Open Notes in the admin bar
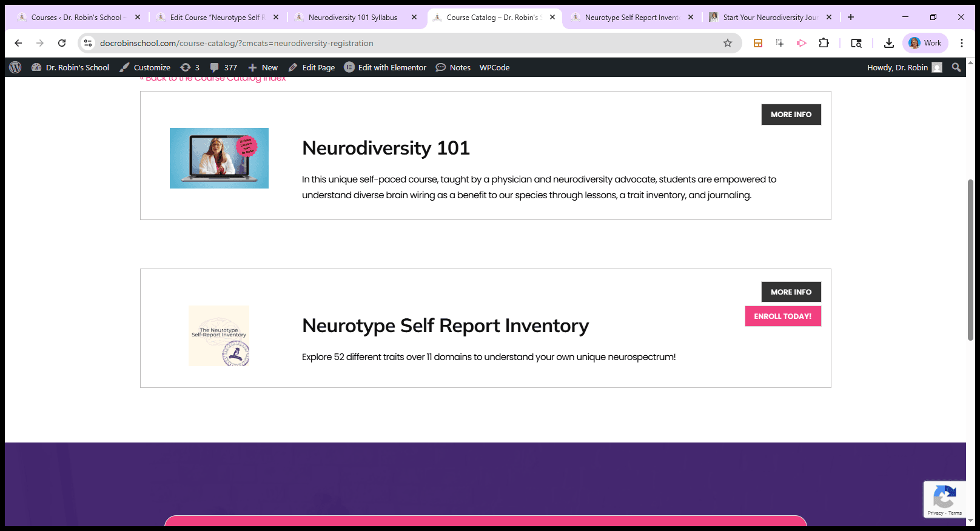 [453, 67]
